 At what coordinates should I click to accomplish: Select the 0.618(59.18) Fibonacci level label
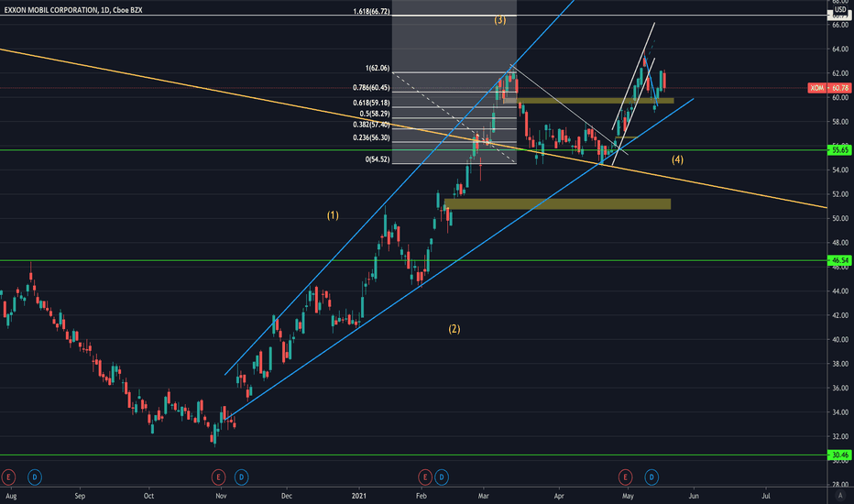[x=371, y=103]
